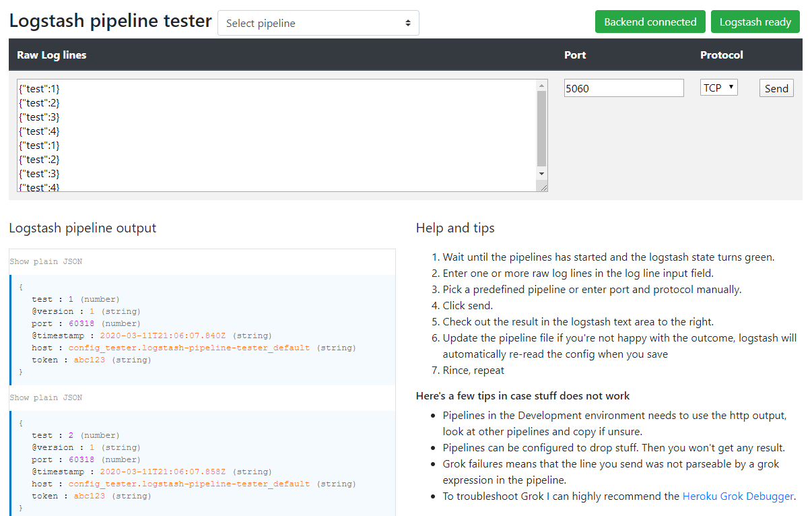The image size is (812, 516).
Task: Click the raw log textarea scrollbar thumb
Action: [x=542, y=128]
